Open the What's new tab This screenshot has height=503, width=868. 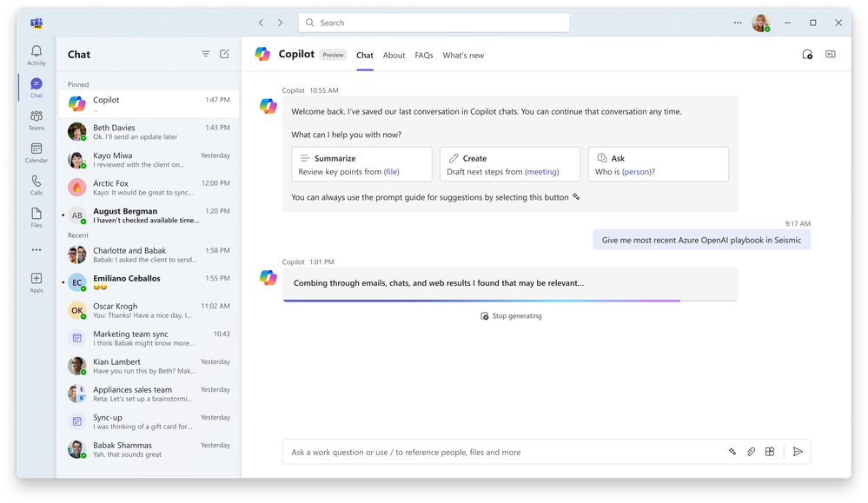point(463,56)
